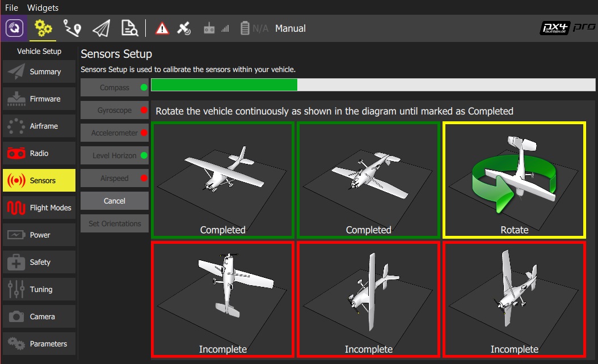Switch to the Plan view waypoint icon
Image resolution: width=598 pixels, height=364 pixels.
pyautogui.click(x=73, y=27)
